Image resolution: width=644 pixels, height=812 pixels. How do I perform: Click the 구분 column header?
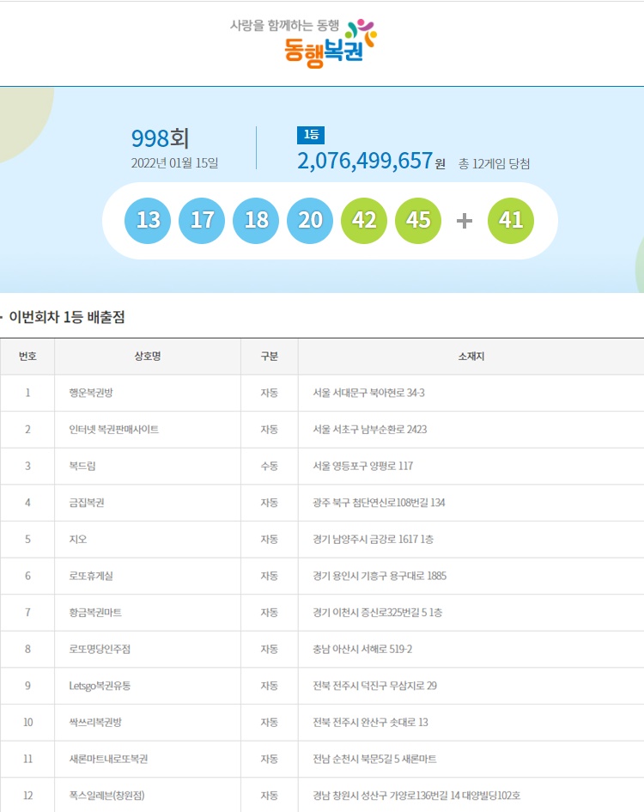[x=270, y=357]
